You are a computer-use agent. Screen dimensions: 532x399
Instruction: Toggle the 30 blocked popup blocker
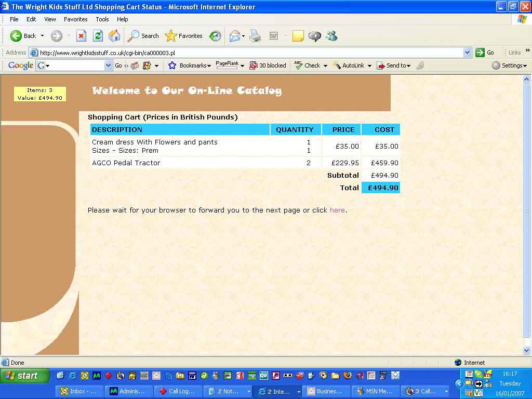pos(268,65)
